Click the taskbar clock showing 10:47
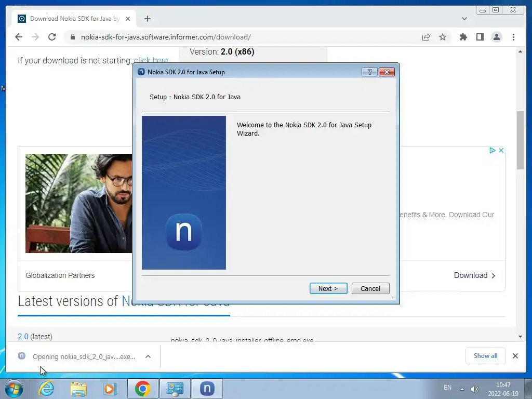The image size is (532, 399). 503,389
